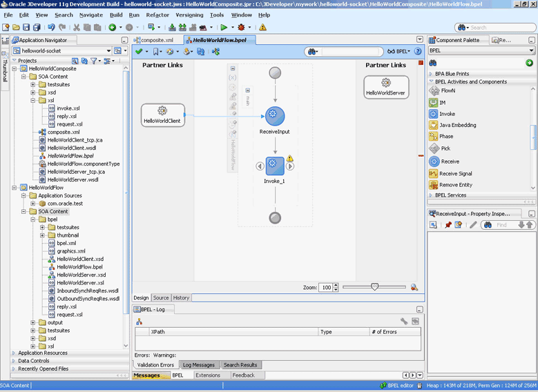
Task: Click the ReceiveInput activity node
Action: (x=275, y=117)
